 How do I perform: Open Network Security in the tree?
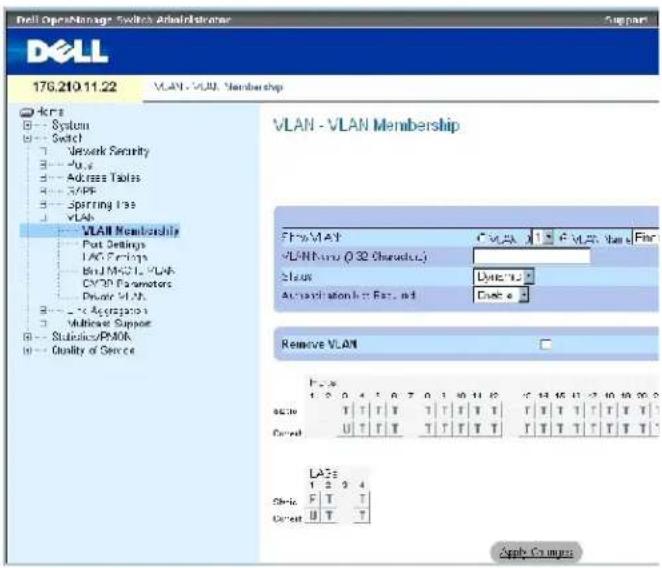pos(108,151)
